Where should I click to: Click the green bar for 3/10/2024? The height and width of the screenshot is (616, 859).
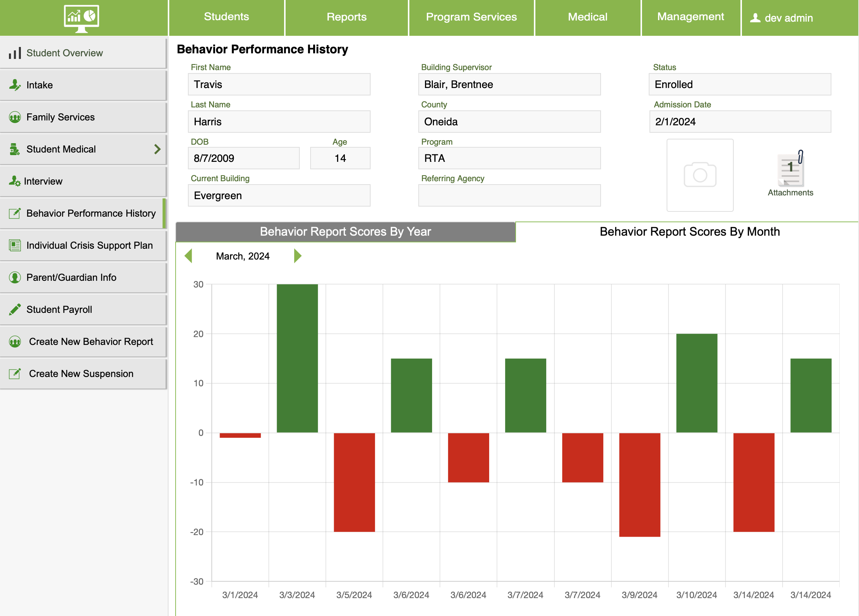coord(697,383)
